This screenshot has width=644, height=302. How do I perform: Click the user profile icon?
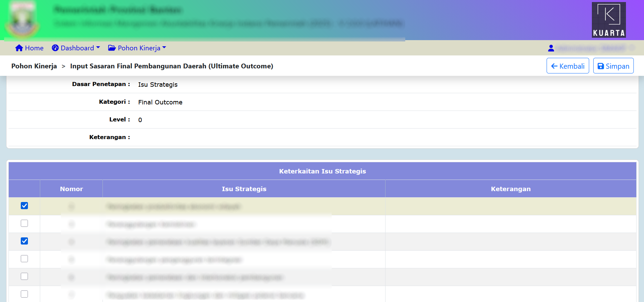click(551, 48)
